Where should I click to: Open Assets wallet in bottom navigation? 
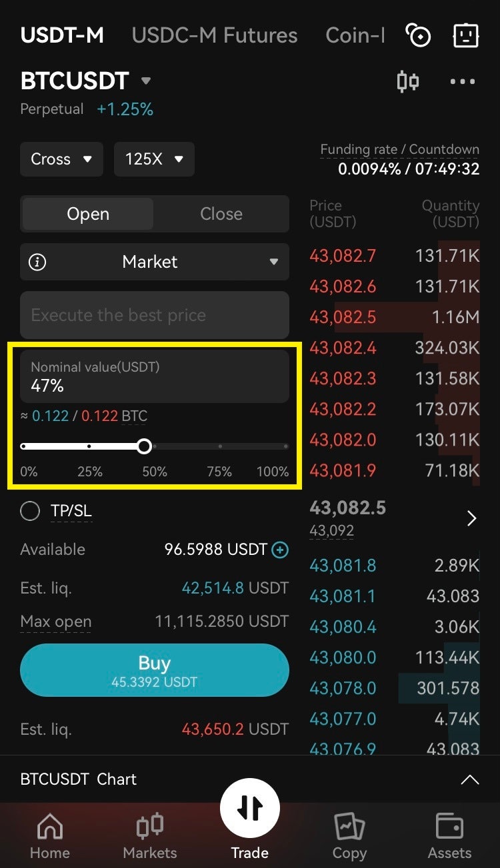coord(450,836)
